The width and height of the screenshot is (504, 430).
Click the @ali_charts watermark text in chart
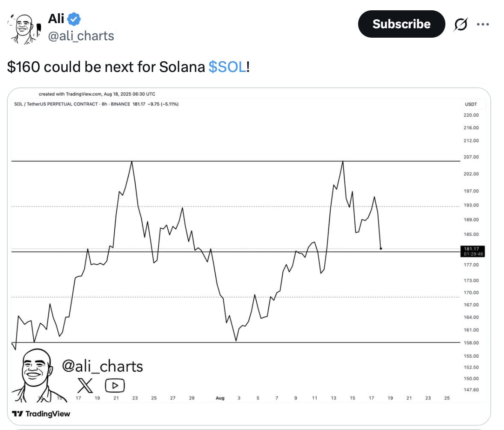[x=103, y=366]
